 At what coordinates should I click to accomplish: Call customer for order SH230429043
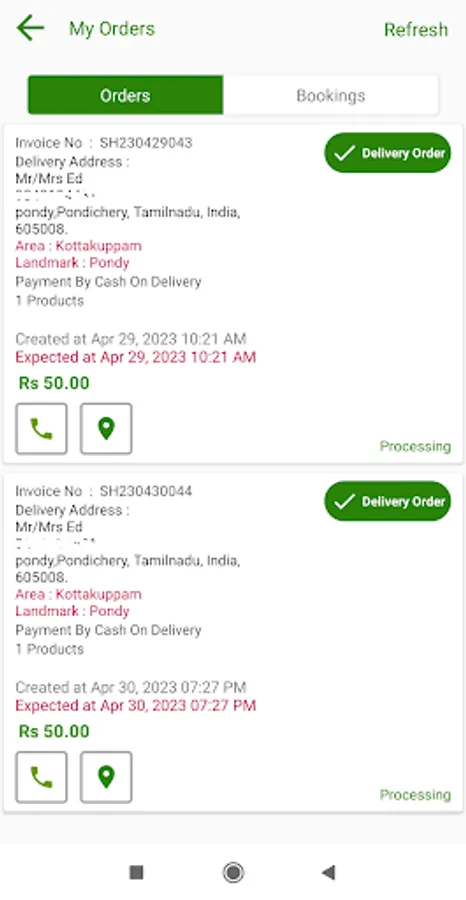(41, 429)
